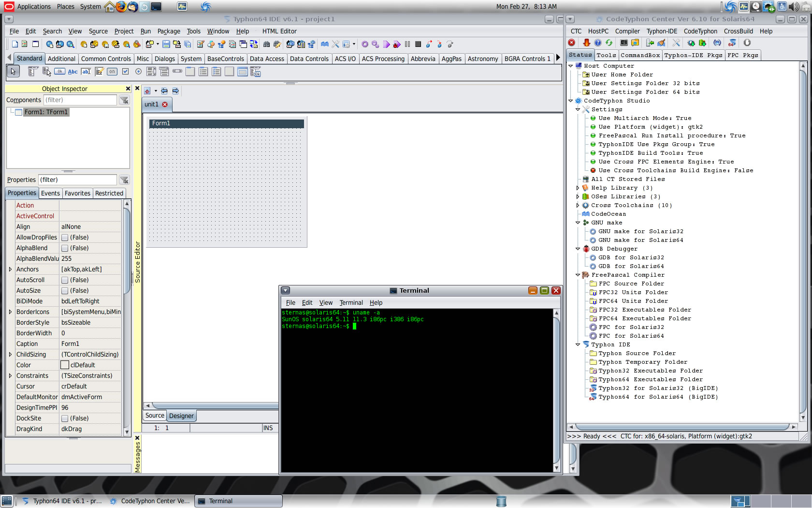Viewport: 812px width, 508px height.
Task: Toggle the DockSite checkbox
Action: click(65, 418)
